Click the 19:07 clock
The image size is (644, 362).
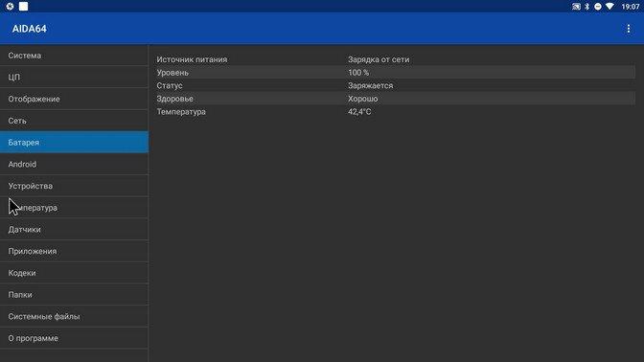(631, 7)
